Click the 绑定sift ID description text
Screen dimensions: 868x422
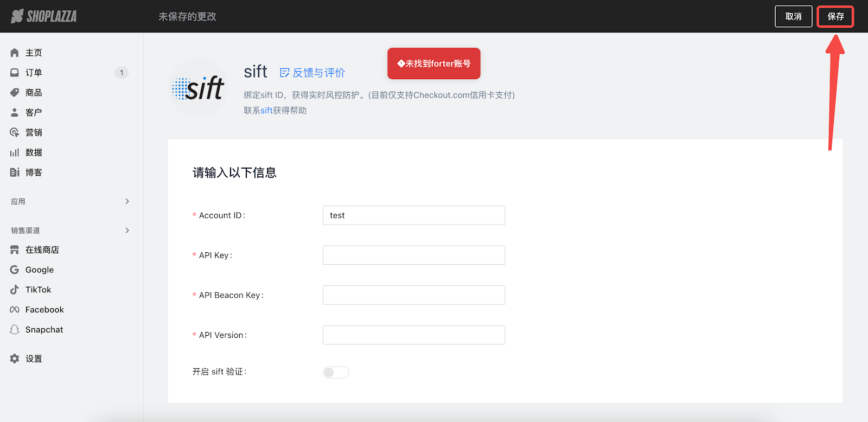tap(379, 95)
